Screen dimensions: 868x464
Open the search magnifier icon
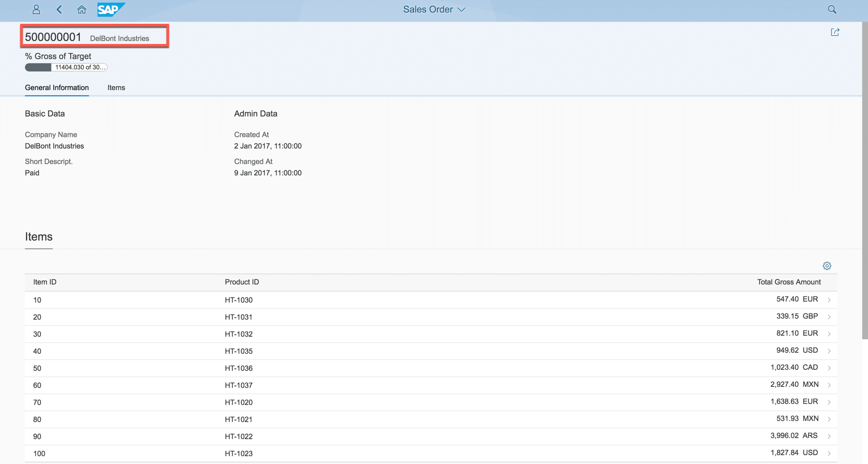coord(832,9)
